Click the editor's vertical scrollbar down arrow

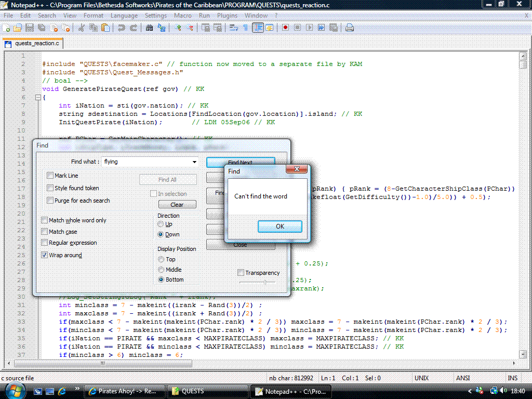[523, 354]
